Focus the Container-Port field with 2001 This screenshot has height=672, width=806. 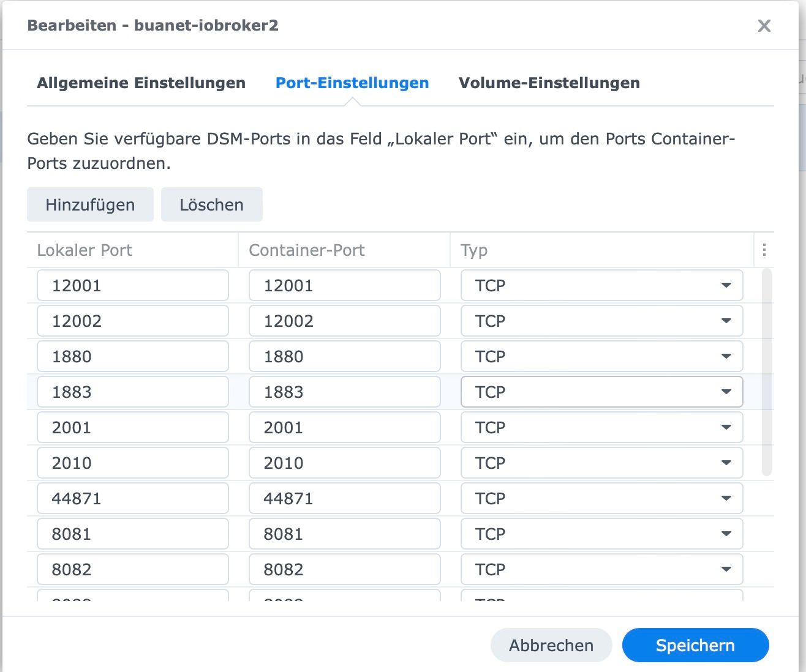coord(344,428)
